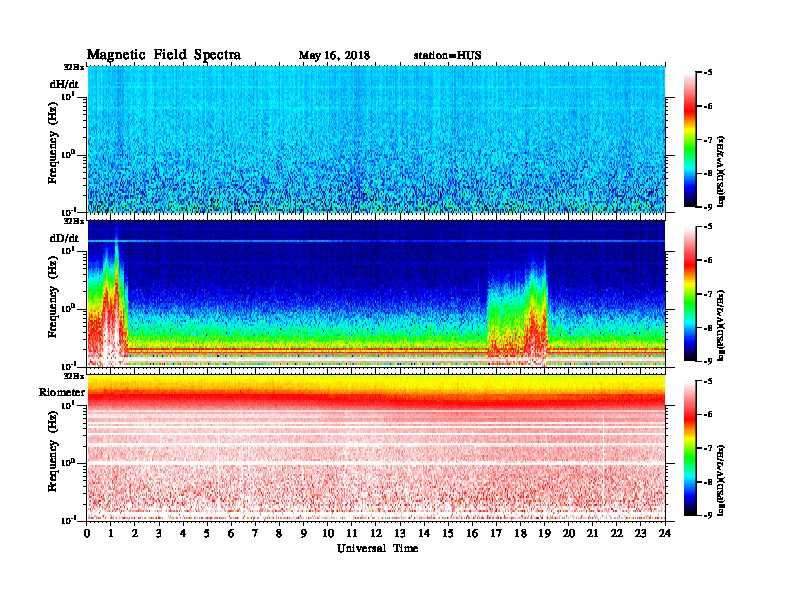Click the dD/dt panel color scale bar

[x=690, y=293]
